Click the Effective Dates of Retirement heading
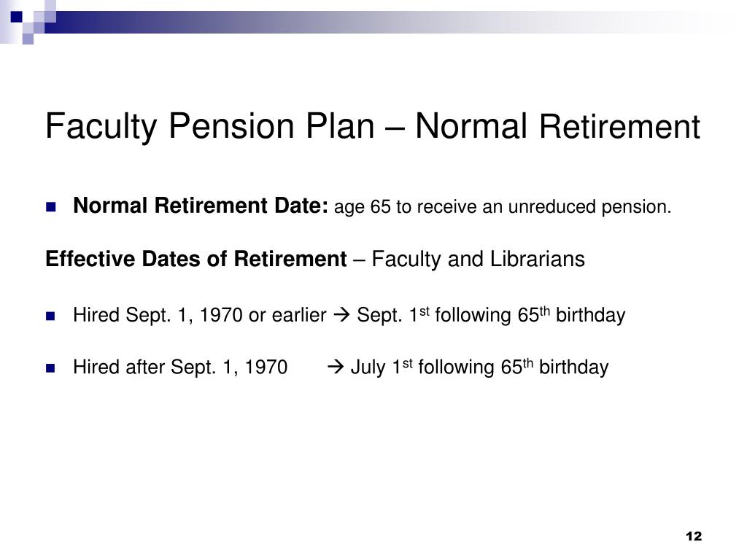Image resolution: width=747 pixels, height=560 pixels. point(196,259)
